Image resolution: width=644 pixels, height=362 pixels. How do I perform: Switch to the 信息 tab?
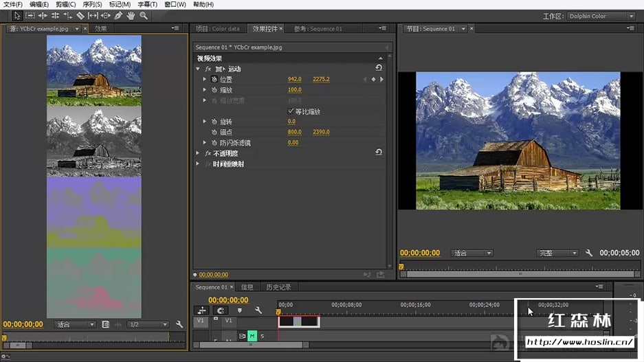247,287
